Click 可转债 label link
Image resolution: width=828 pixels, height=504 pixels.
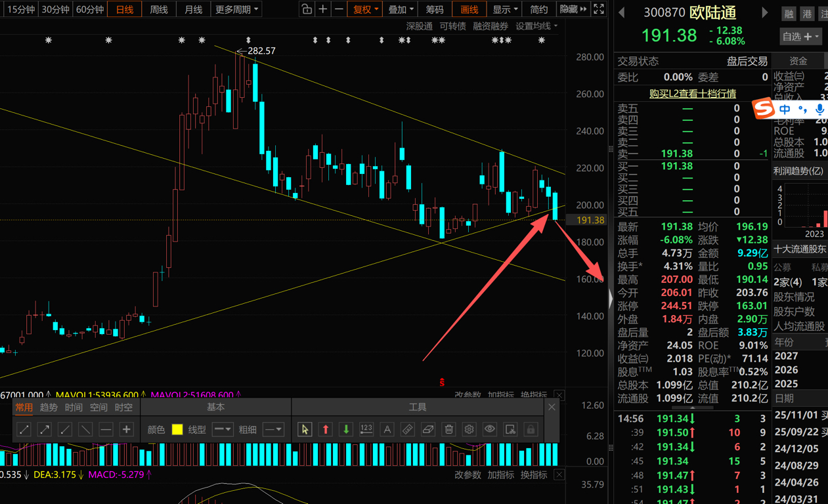coord(452,26)
